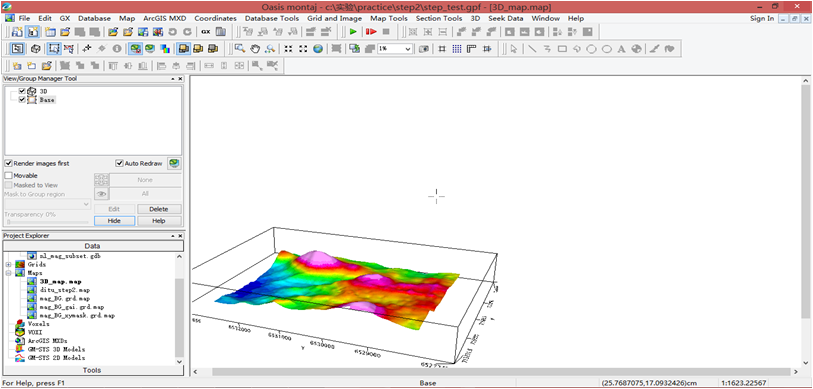
Task: Click the green Run script play icon
Action: coord(353,32)
